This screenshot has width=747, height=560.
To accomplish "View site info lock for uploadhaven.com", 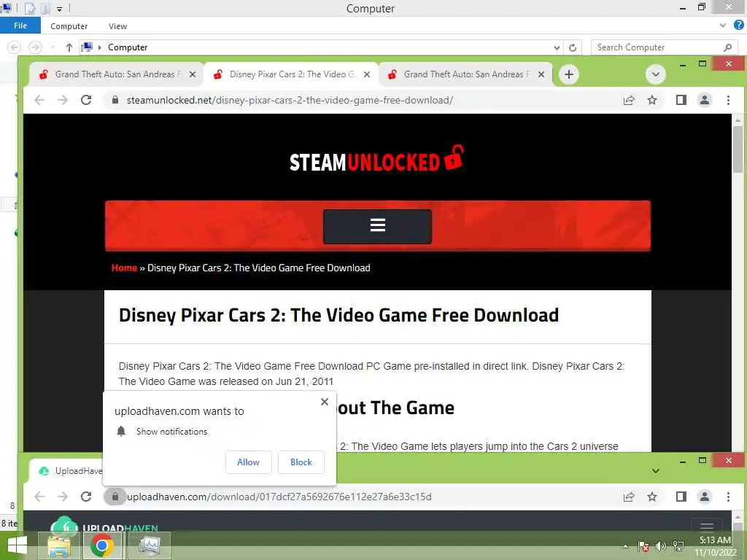I will (115, 497).
